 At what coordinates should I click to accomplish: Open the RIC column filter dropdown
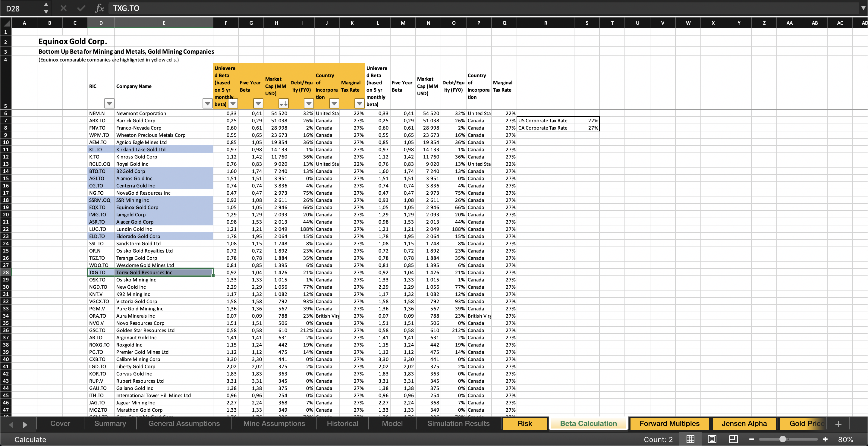tap(109, 103)
